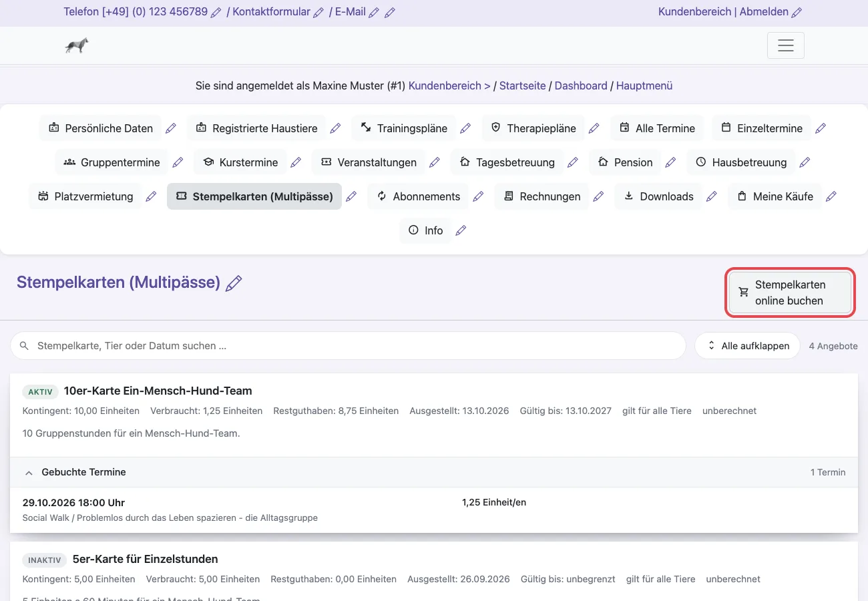Screen dimensions: 868x601
Task: Click the 5er-Karte für Einzelstunden title
Action: click(146, 559)
